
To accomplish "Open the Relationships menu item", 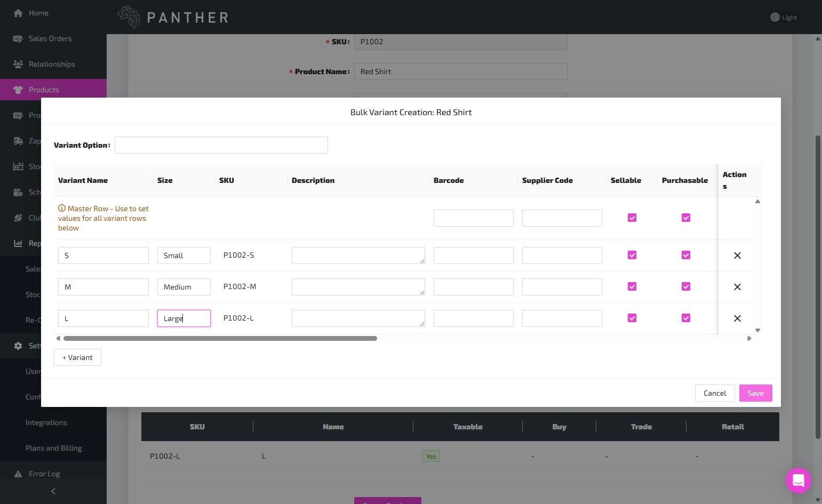I will click(x=53, y=64).
